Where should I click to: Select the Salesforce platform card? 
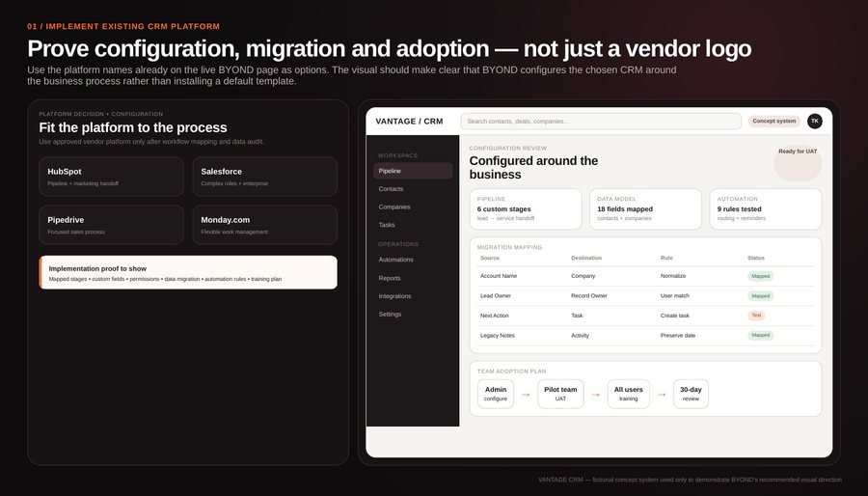tap(264, 177)
